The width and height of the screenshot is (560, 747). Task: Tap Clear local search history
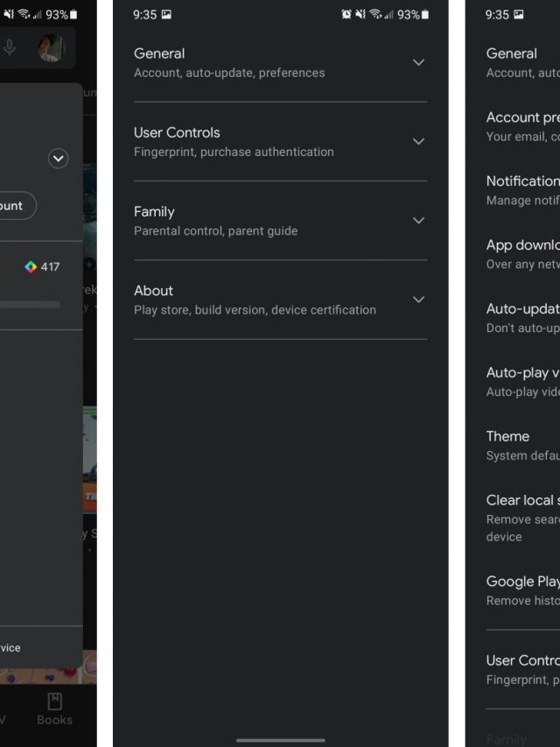pos(523,518)
